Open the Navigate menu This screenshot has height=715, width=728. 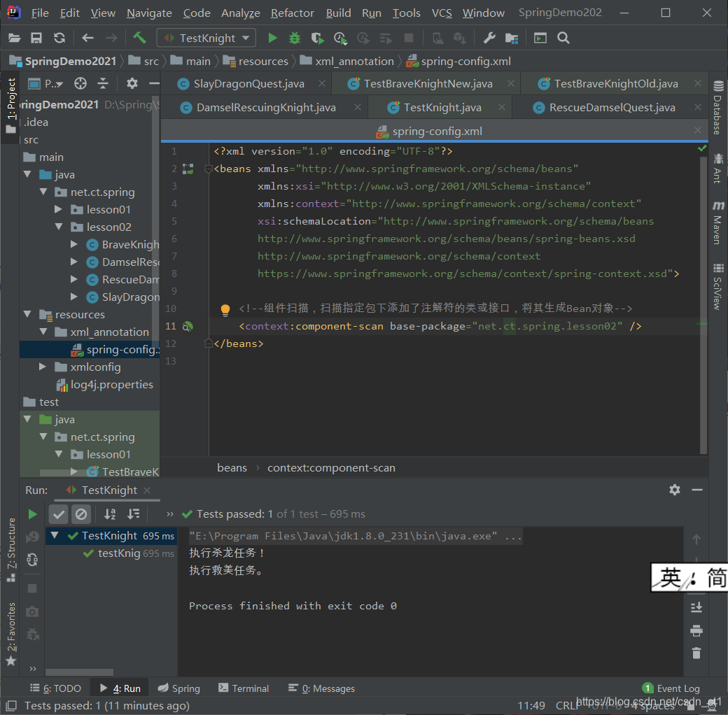click(149, 13)
